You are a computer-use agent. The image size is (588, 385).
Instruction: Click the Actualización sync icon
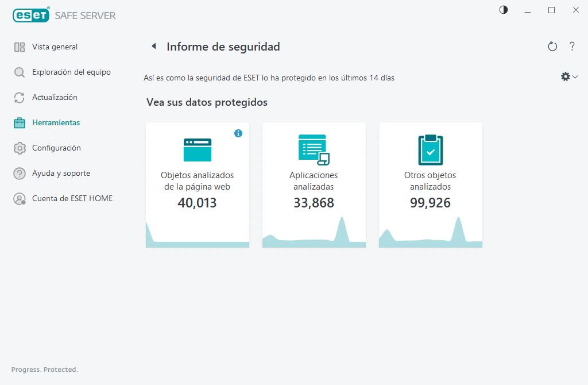19,97
